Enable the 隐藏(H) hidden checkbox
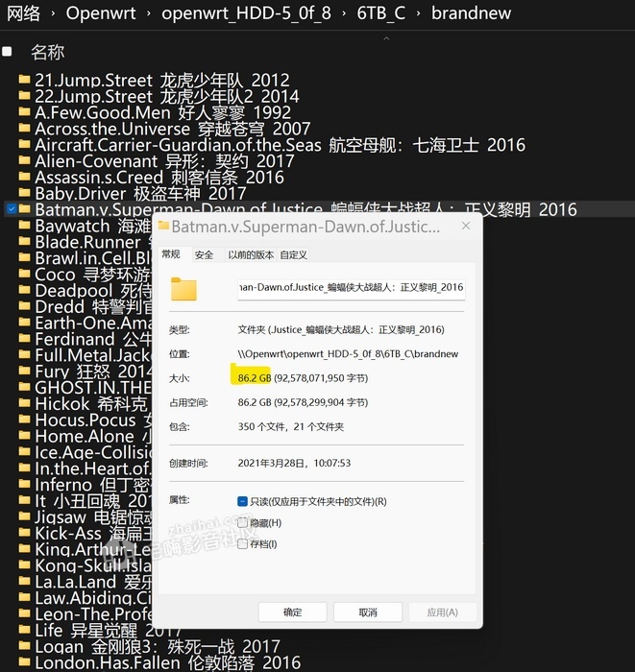The height and width of the screenshot is (672, 635). [242, 523]
